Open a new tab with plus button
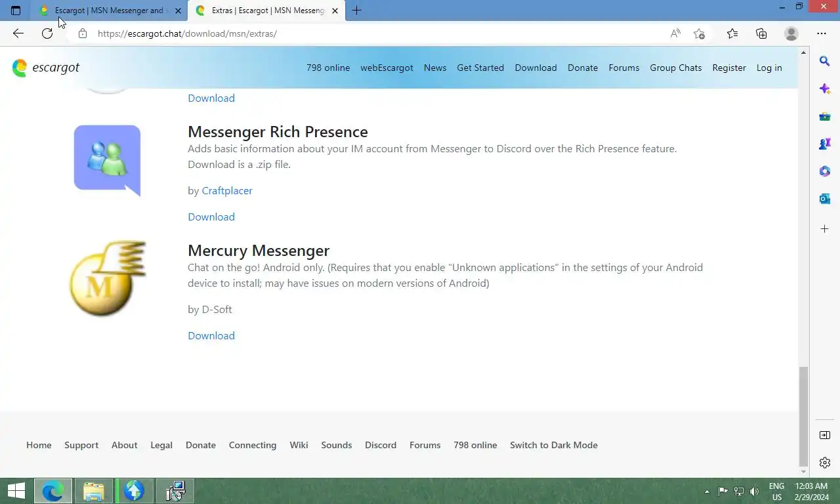 pyautogui.click(x=356, y=10)
